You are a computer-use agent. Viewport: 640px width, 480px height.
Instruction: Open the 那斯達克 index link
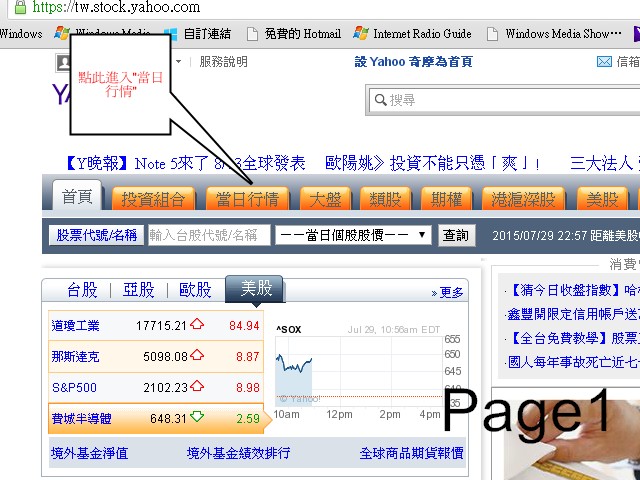pyautogui.click(x=76, y=356)
